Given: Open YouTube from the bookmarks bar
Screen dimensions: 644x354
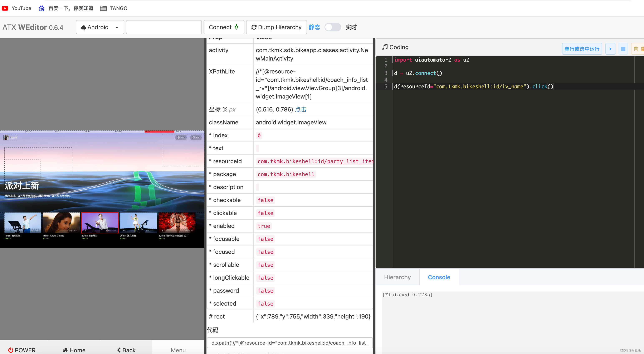Looking at the screenshot, I should coord(16,8).
